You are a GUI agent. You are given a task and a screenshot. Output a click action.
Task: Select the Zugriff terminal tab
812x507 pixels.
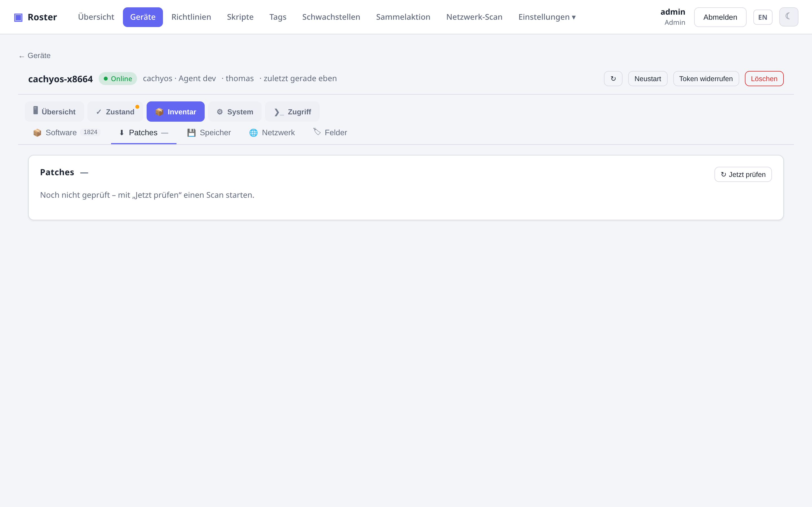(292, 112)
